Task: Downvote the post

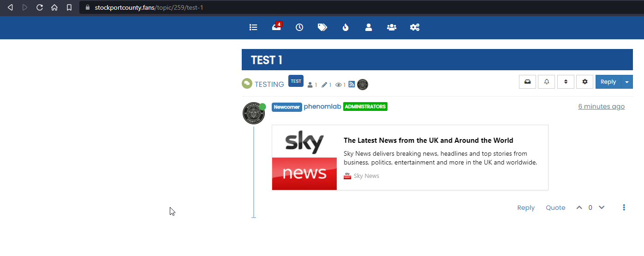Action: 602,207
